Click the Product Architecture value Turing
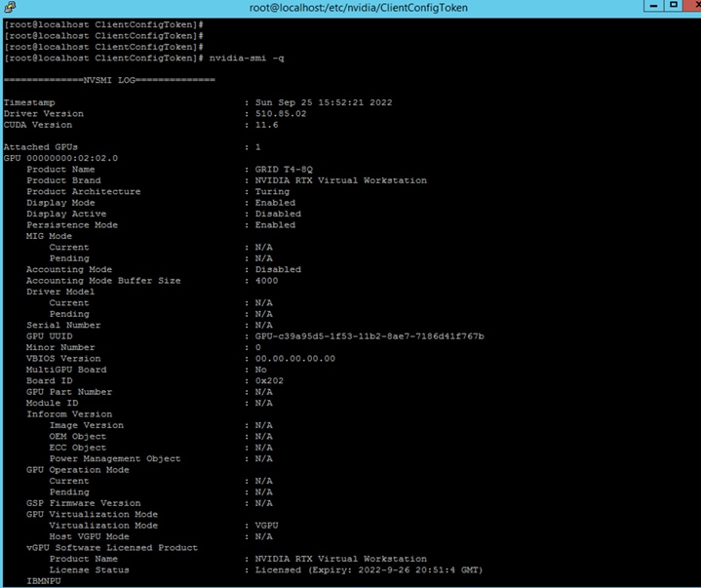Screen dimensions: 701x588 (272, 192)
